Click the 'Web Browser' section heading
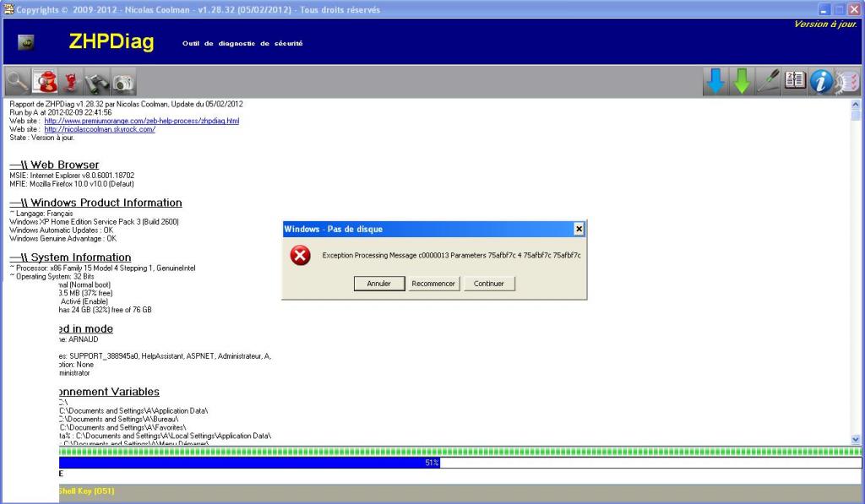The width and height of the screenshot is (865, 504). [54, 165]
